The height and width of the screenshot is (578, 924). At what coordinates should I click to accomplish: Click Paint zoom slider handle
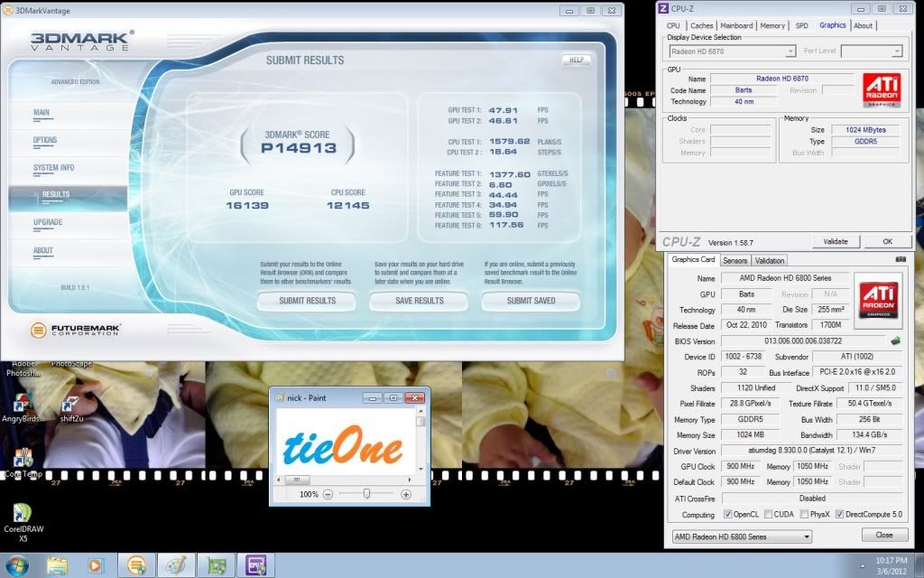tap(366, 494)
